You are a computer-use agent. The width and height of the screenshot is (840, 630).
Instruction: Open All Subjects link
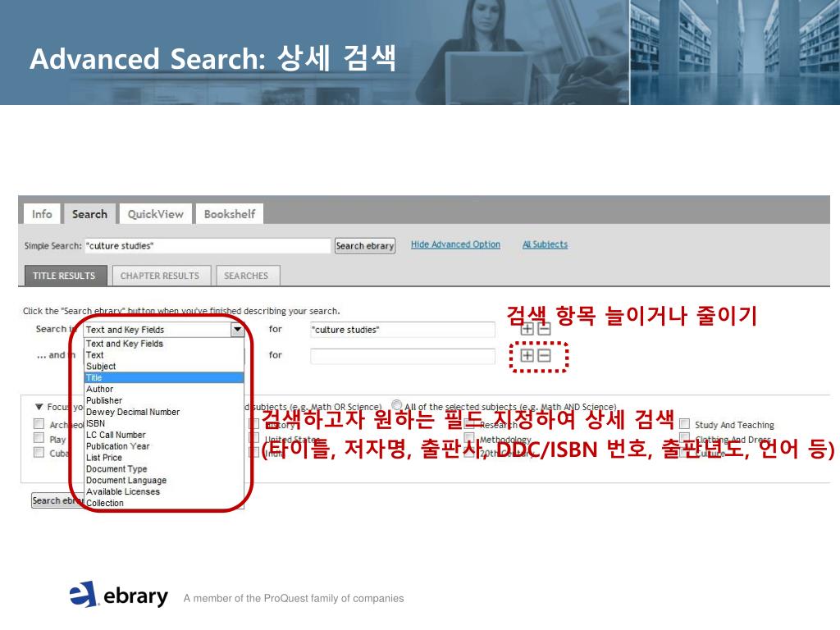point(545,244)
